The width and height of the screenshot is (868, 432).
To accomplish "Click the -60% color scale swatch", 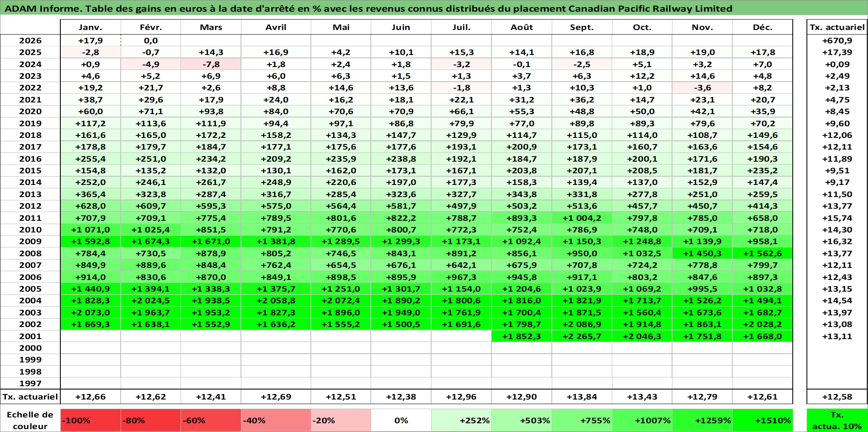I will coord(211,420).
